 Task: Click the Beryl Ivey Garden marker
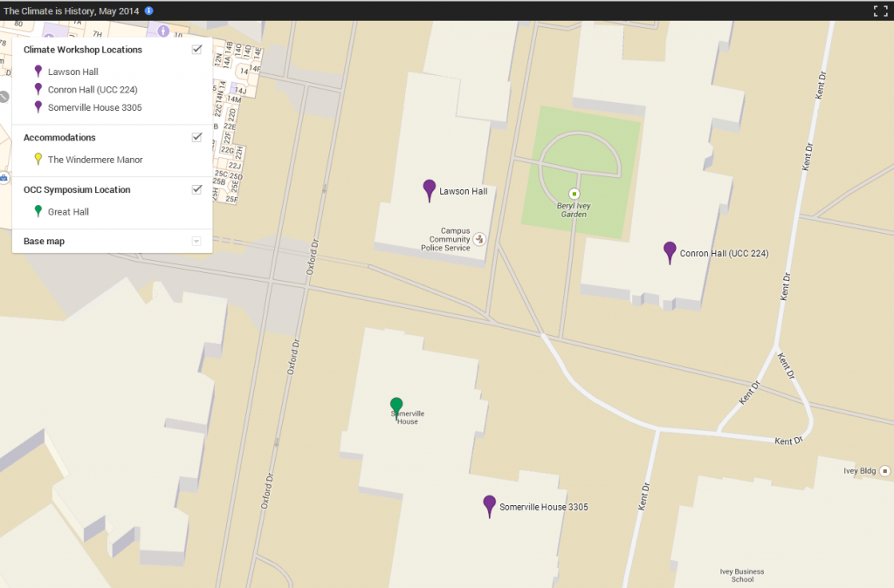(x=574, y=194)
